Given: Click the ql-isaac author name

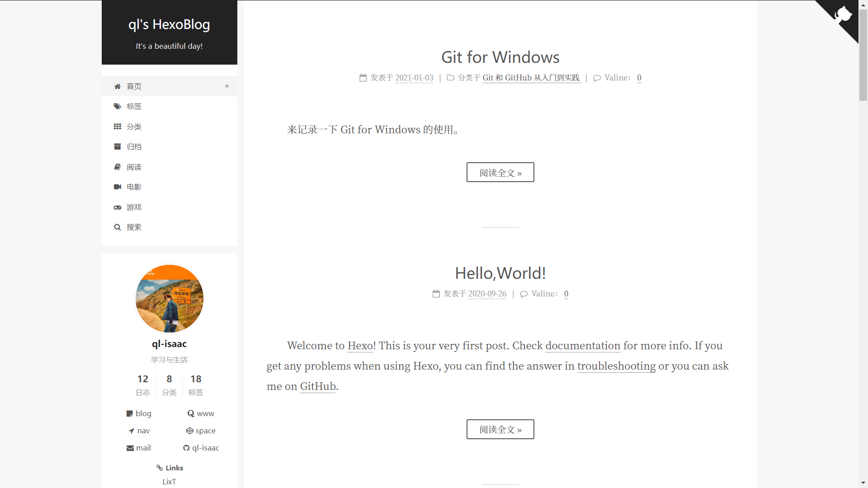Looking at the screenshot, I should click(x=170, y=344).
